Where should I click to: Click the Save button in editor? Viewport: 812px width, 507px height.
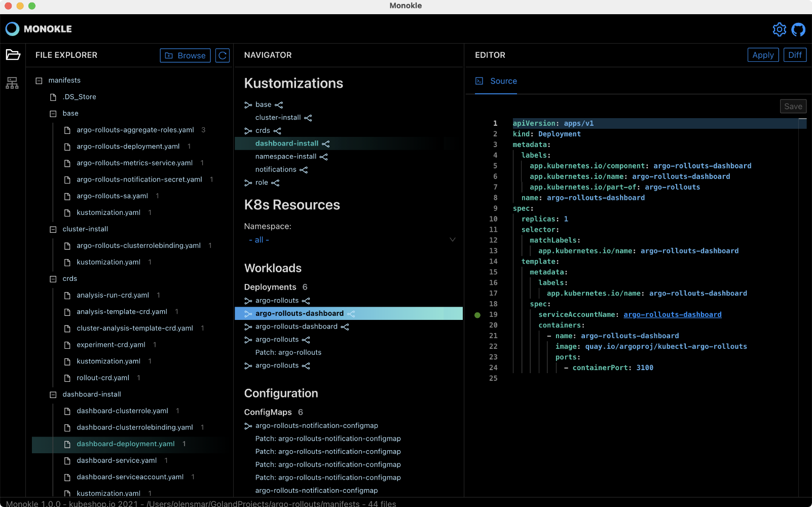pyautogui.click(x=793, y=106)
